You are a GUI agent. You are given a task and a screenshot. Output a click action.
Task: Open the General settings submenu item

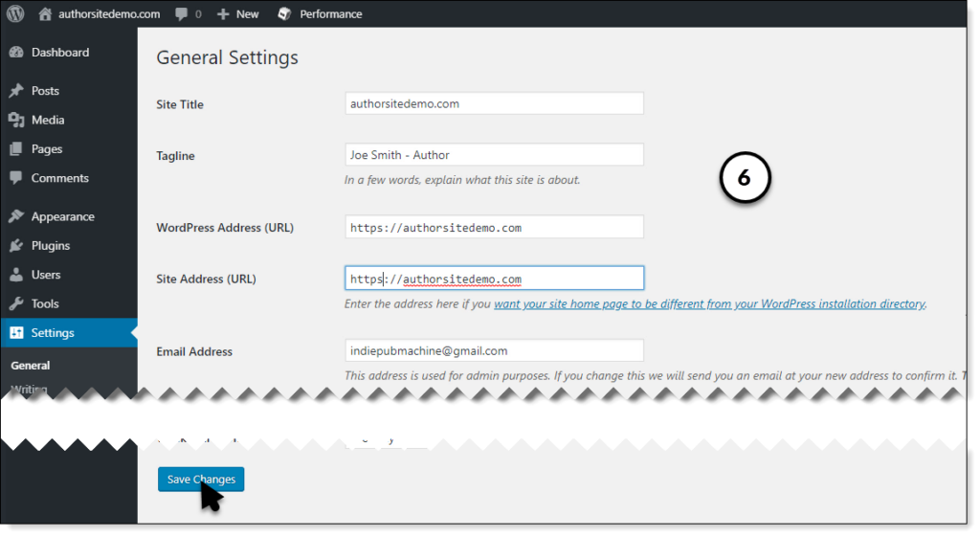point(31,366)
